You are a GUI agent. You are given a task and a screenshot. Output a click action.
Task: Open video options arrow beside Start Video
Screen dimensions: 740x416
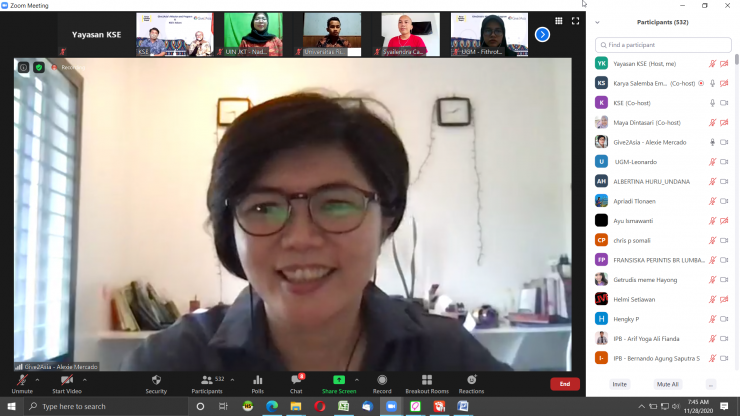85,380
